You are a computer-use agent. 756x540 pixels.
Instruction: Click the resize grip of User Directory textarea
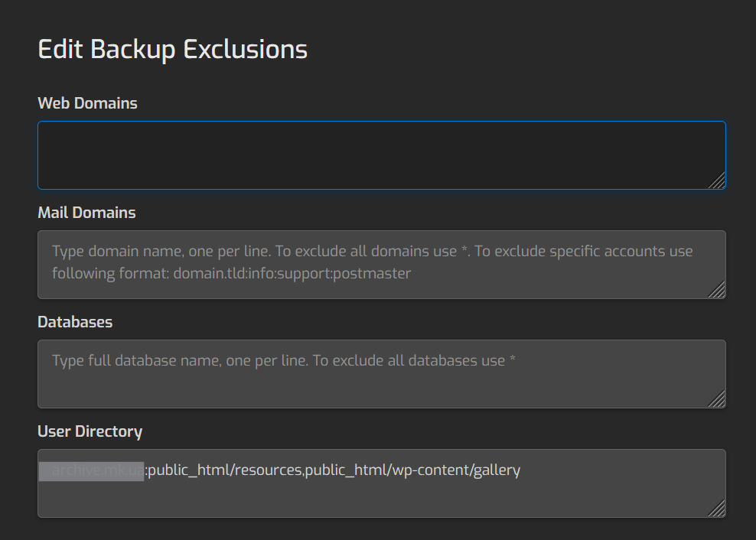point(718,509)
